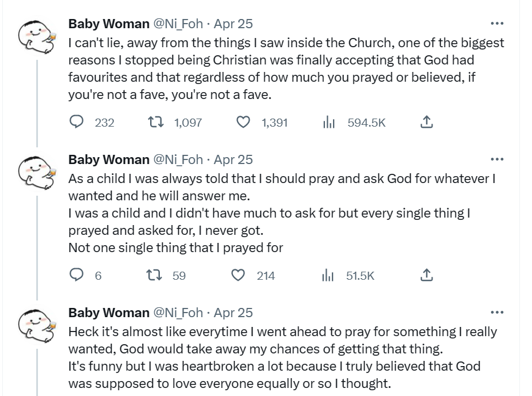Open more options on the second tweet
Screen dimensions: 532x396
[x=497, y=159]
